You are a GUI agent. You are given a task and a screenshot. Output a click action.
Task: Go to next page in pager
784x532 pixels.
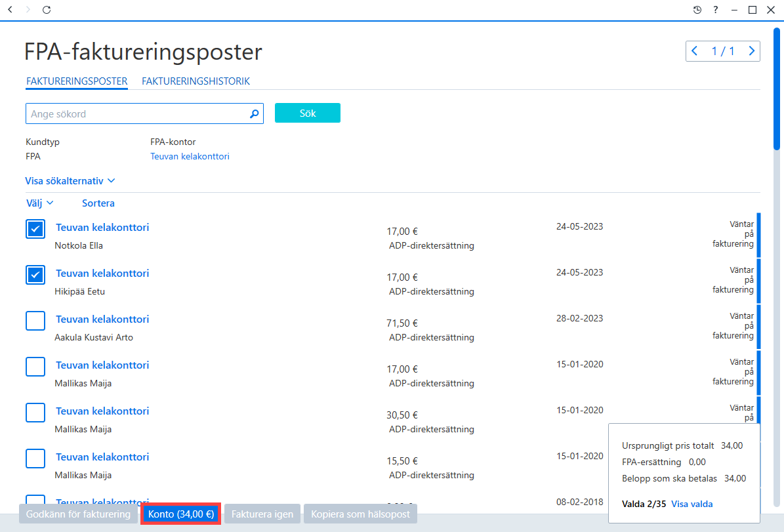pyautogui.click(x=751, y=51)
